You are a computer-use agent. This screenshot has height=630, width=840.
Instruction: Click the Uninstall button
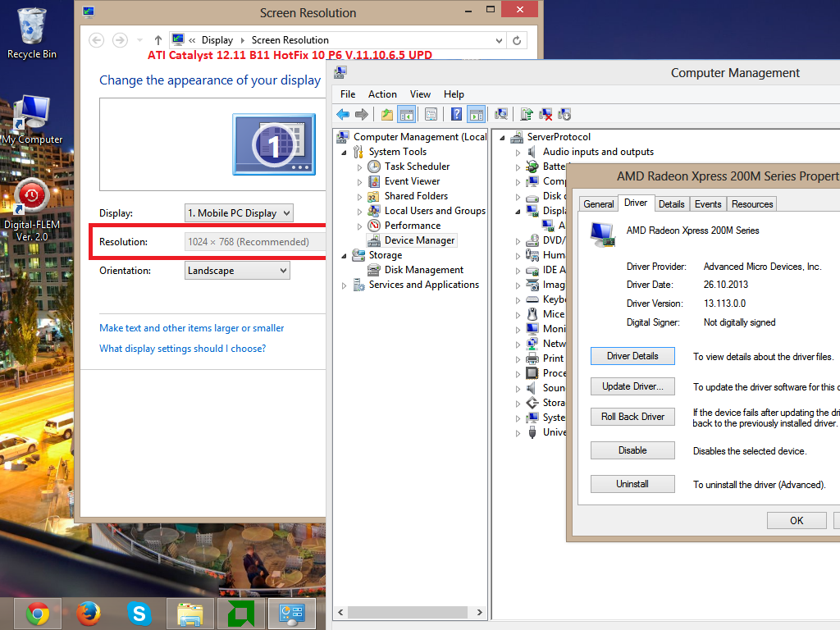pyautogui.click(x=632, y=484)
